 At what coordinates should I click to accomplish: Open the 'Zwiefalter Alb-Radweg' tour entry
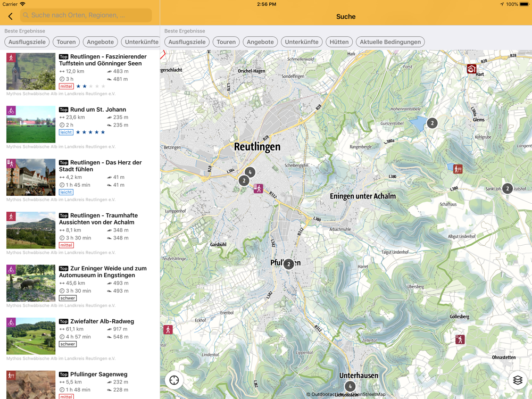coord(80,339)
